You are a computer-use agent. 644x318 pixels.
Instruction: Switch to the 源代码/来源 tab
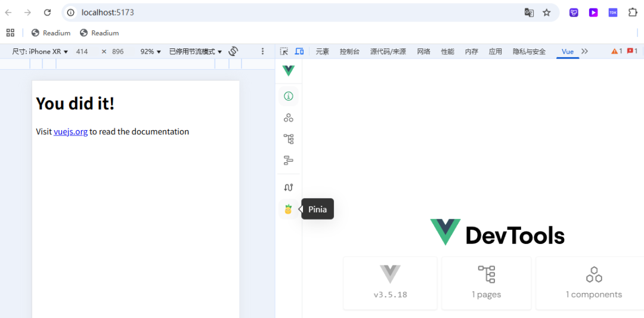(388, 51)
